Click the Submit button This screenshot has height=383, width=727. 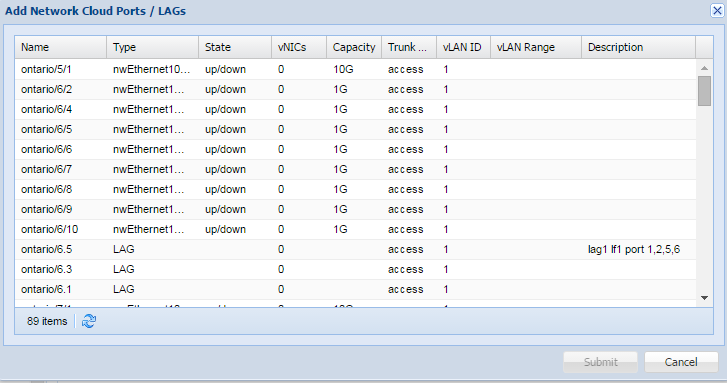pos(600,362)
